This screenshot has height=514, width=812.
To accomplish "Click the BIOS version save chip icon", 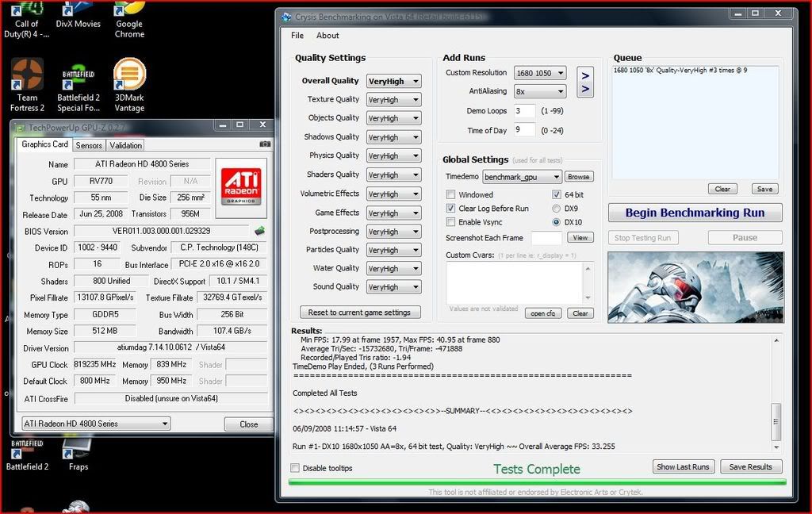I will 259,231.
